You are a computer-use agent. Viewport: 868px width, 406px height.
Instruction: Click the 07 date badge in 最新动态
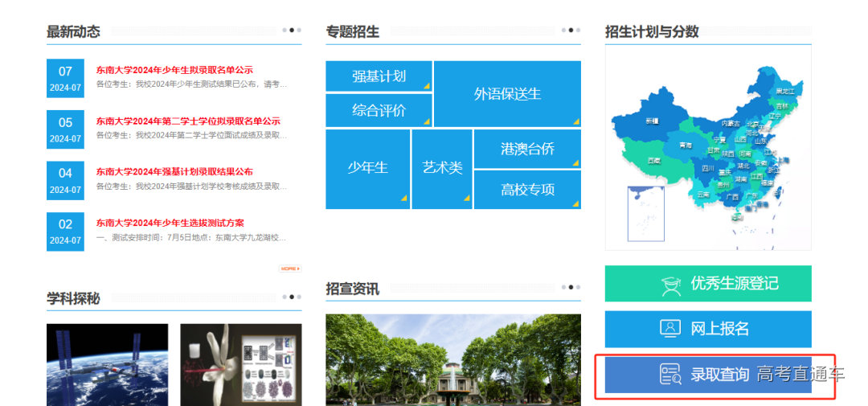[65, 78]
